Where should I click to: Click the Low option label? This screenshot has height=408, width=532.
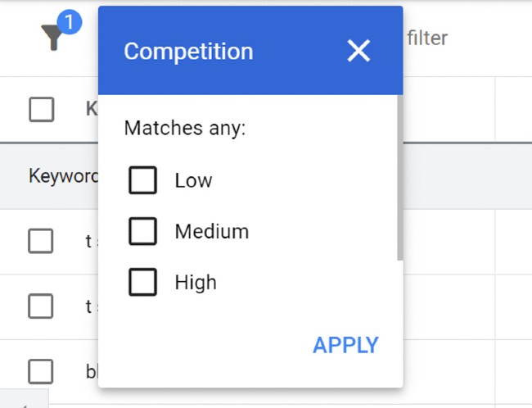[193, 180]
